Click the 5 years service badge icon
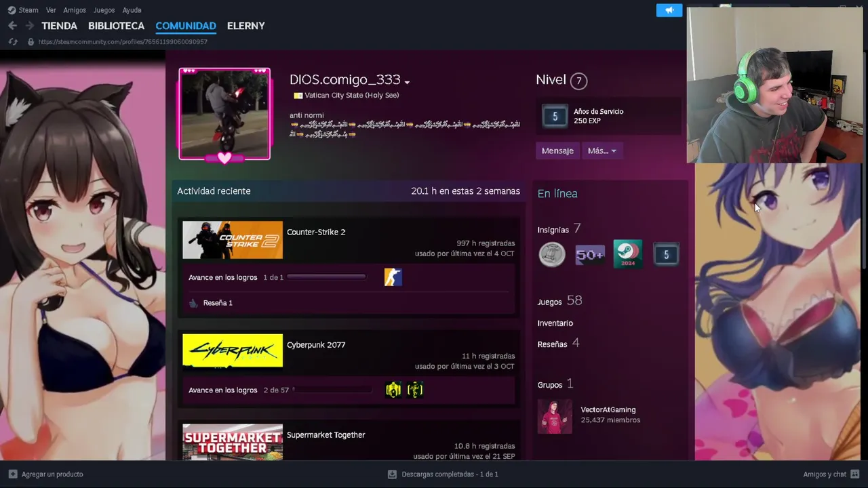The height and width of the screenshot is (488, 868). [x=666, y=255]
